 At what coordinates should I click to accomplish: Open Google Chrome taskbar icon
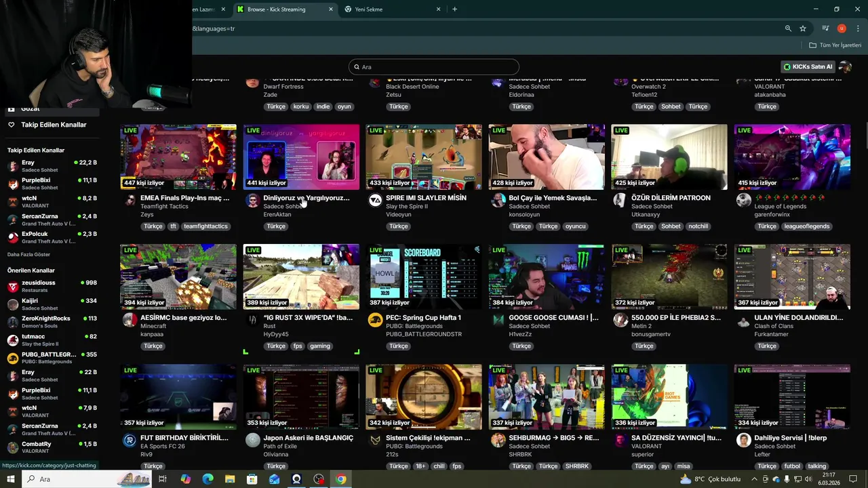pyautogui.click(x=341, y=479)
